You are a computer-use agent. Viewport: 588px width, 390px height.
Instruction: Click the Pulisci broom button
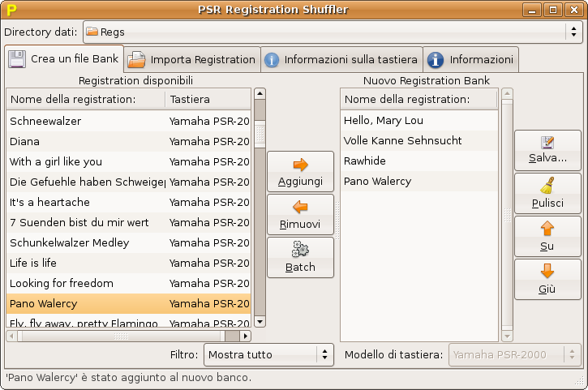coord(547,193)
